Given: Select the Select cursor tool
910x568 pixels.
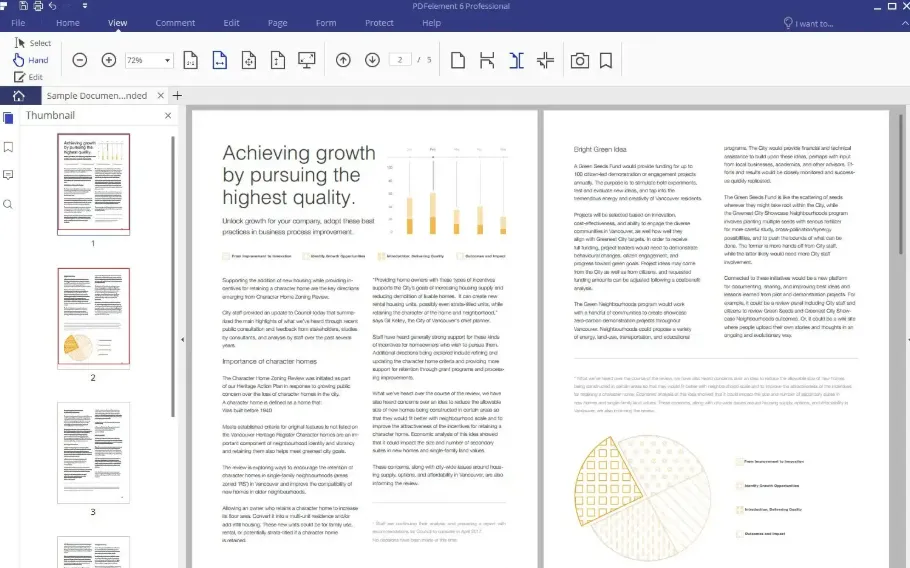Looking at the screenshot, I should tap(32, 43).
